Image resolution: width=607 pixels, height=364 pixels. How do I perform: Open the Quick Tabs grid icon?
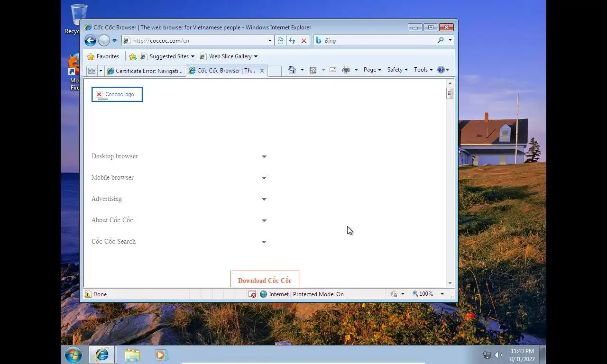[x=92, y=71]
